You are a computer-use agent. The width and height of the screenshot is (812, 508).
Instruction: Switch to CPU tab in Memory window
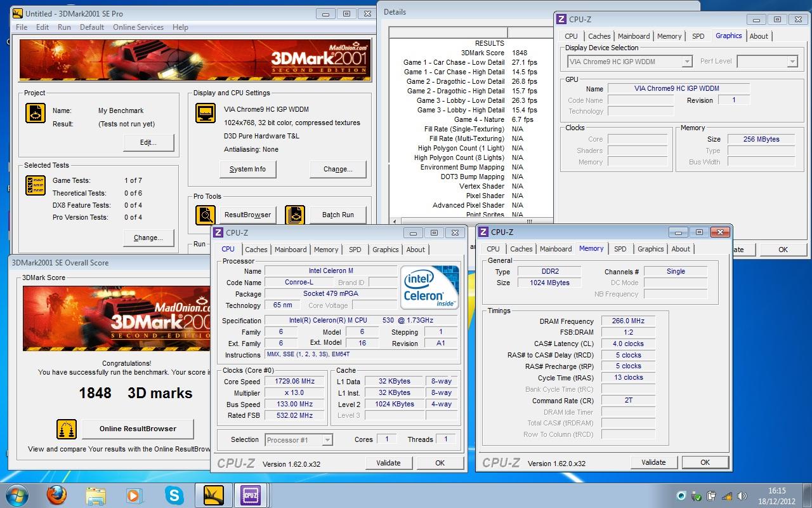click(493, 249)
